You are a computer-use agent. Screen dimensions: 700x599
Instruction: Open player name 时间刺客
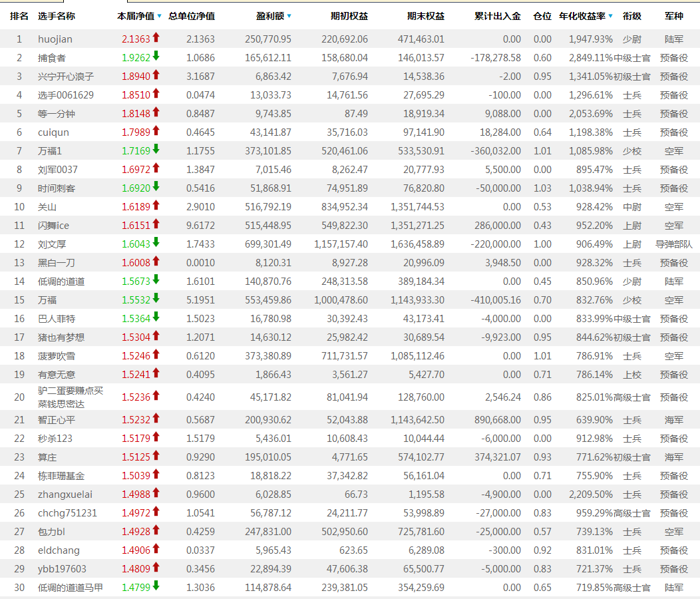tap(57, 188)
